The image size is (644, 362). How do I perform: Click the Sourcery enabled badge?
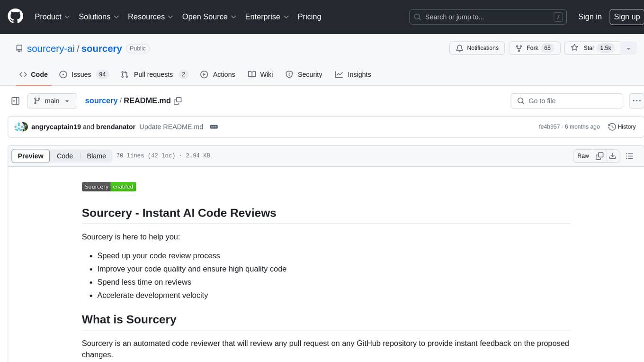click(109, 187)
